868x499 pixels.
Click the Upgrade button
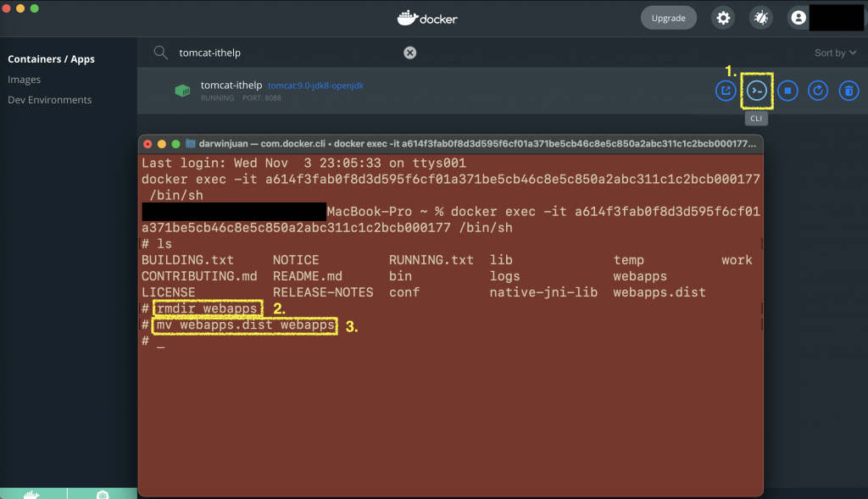coord(668,18)
